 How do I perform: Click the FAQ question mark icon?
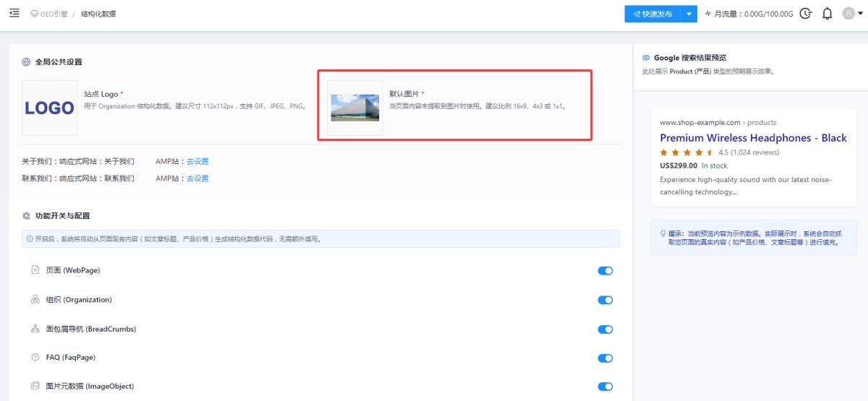coord(35,358)
